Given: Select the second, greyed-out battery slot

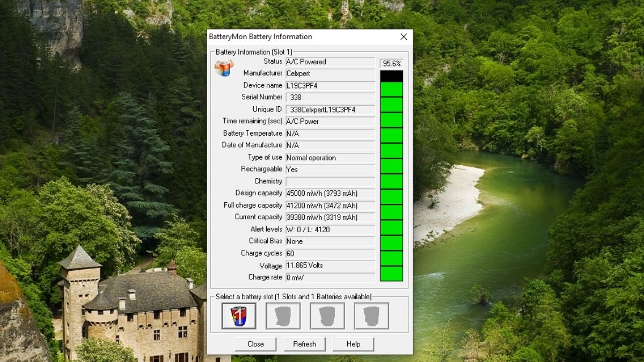Looking at the screenshot, I should coord(283,316).
